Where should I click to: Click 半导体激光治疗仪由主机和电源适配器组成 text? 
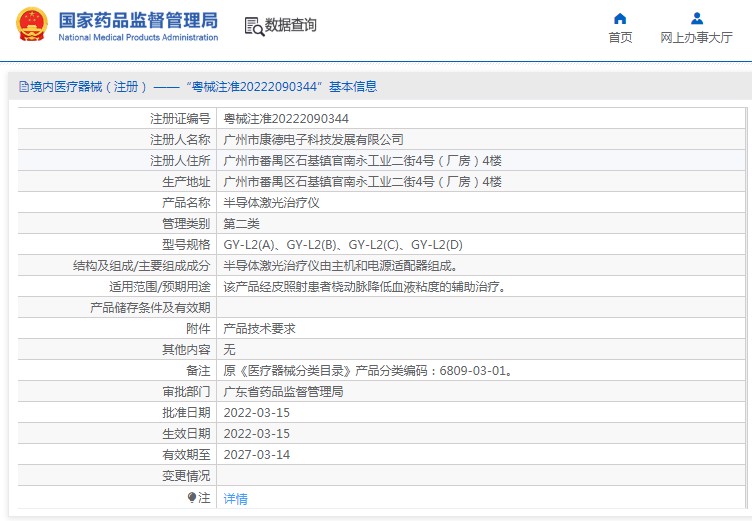(x=341, y=266)
